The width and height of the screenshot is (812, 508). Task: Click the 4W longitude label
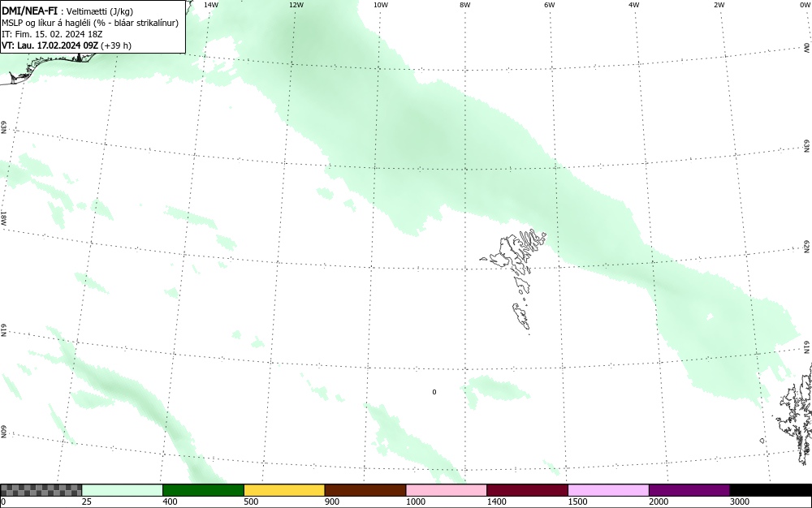[x=634, y=5]
